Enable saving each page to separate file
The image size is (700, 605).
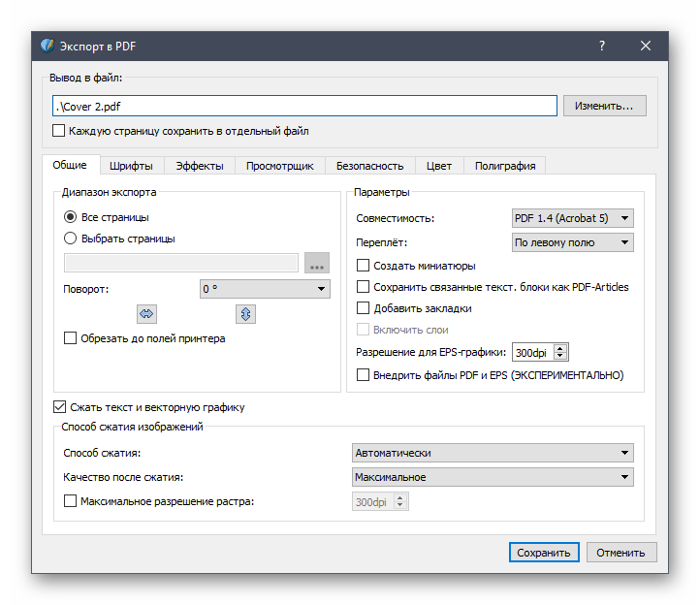point(60,131)
